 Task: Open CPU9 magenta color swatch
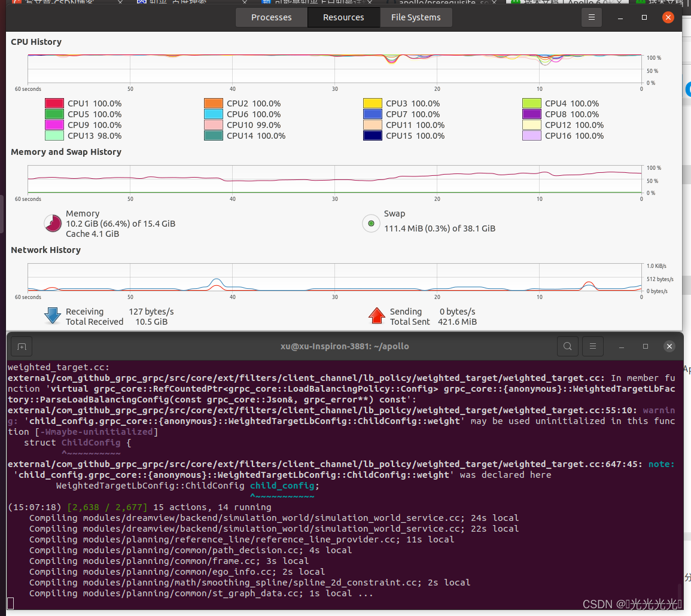[x=54, y=125]
